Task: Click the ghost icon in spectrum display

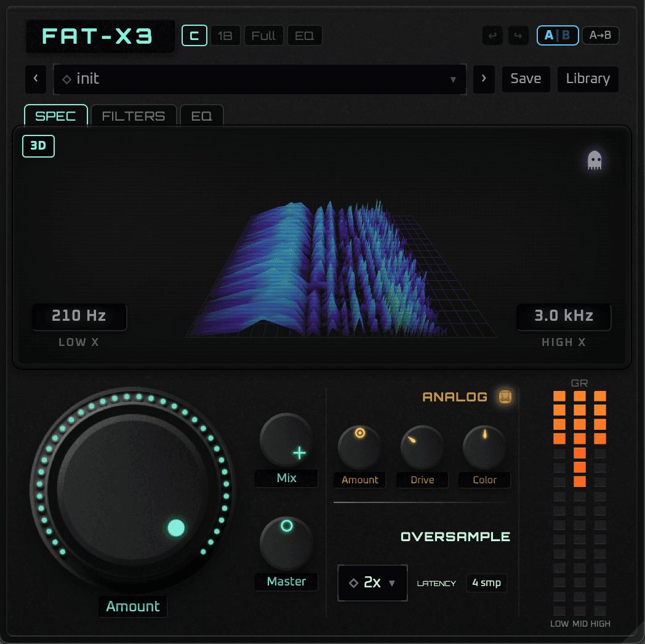Action: click(x=594, y=160)
